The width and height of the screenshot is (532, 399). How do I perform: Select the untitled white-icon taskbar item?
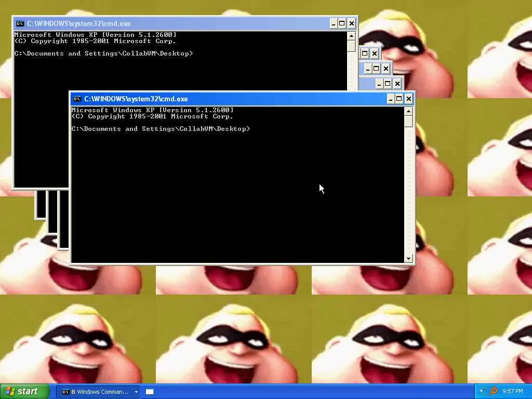pyautogui.click(x=150, y=392)
